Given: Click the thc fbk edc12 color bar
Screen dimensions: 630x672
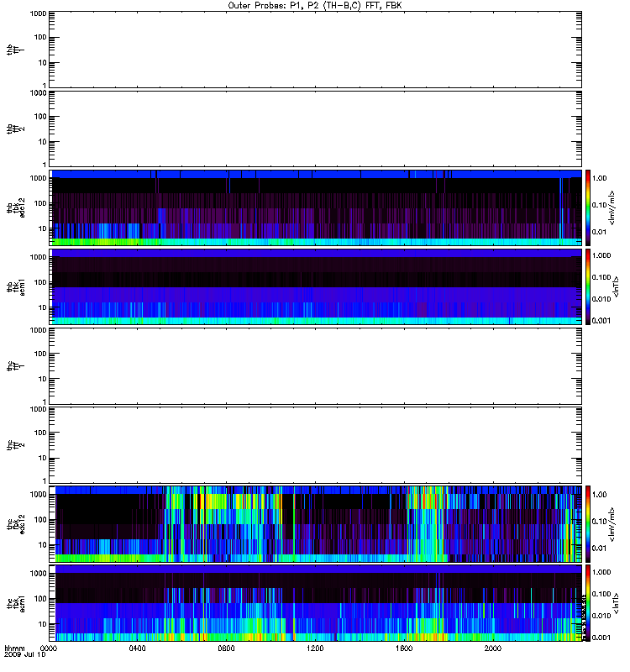Looking at the screenshot, I should [x=588, y=524].
